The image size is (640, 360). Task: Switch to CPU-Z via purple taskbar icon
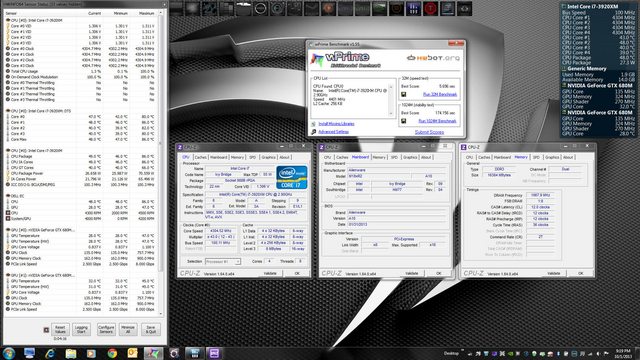pos(214,353)
